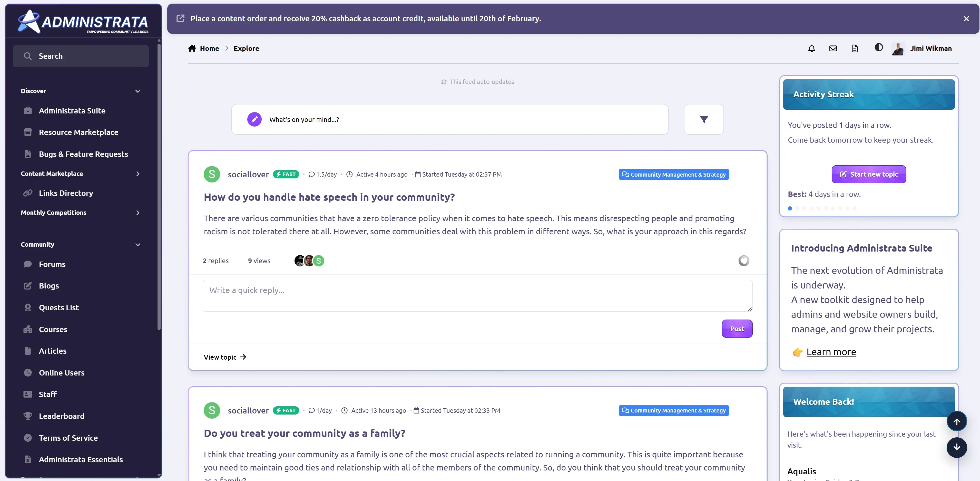Click the Home breadcrumb house icon
Screen dimensions: 980x481
pos(192,48)
